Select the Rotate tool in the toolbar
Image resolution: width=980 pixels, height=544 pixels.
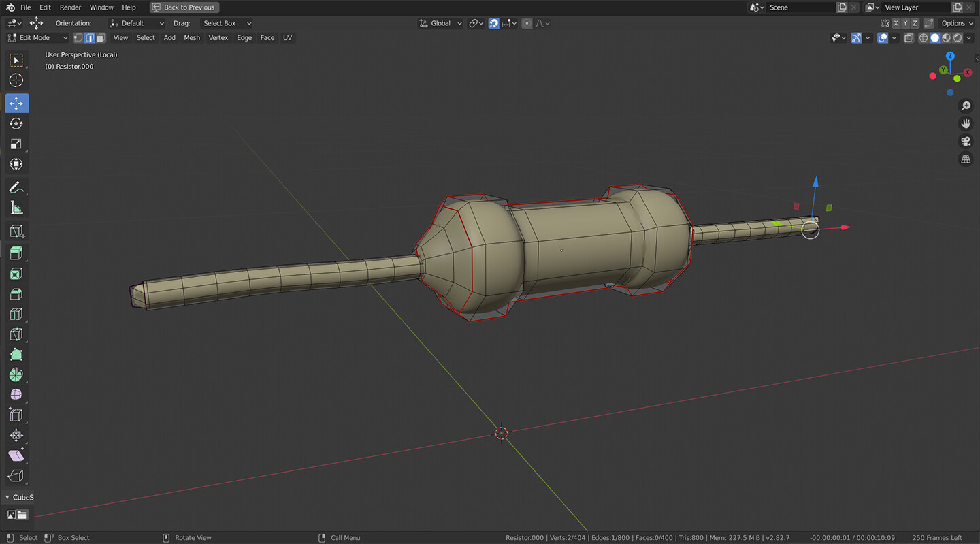16,124
